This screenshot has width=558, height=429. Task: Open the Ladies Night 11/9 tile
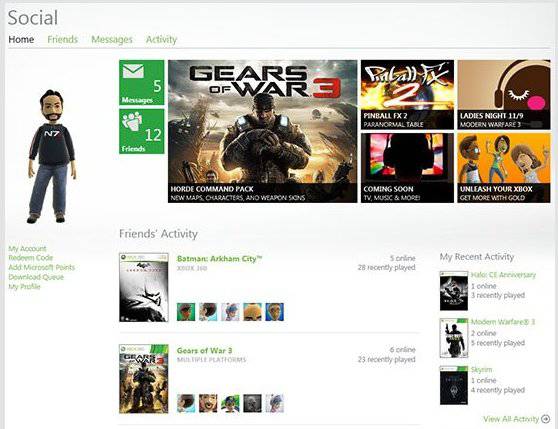pos(504,95)
